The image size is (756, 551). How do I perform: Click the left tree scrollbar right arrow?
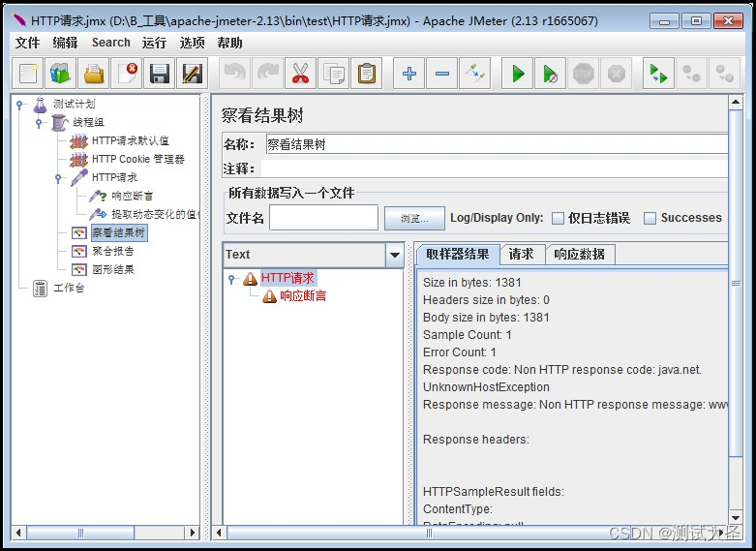(x=193, y=533)
